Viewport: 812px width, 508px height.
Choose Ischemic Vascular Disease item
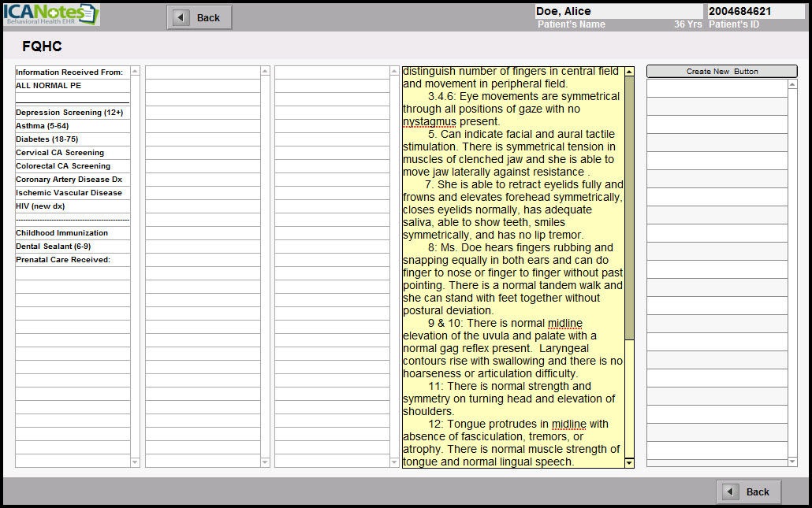(x=69, y=193)
